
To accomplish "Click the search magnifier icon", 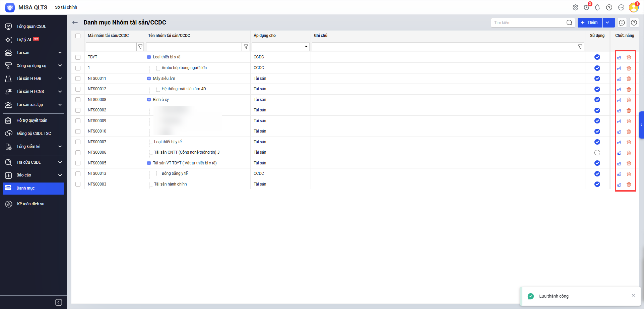I will click(x=569, y=23).
